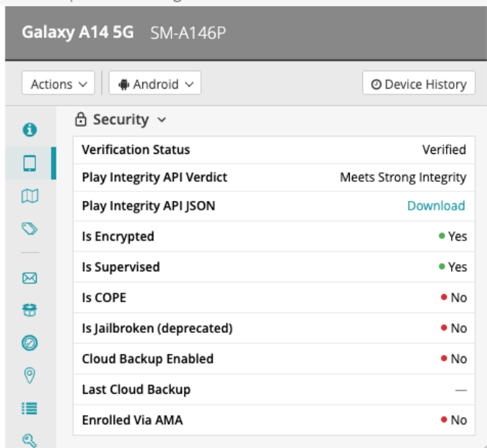Open the map icon in sidebar
The height and width of the screenshot is (448, 487).
click(x=29, y=197)
